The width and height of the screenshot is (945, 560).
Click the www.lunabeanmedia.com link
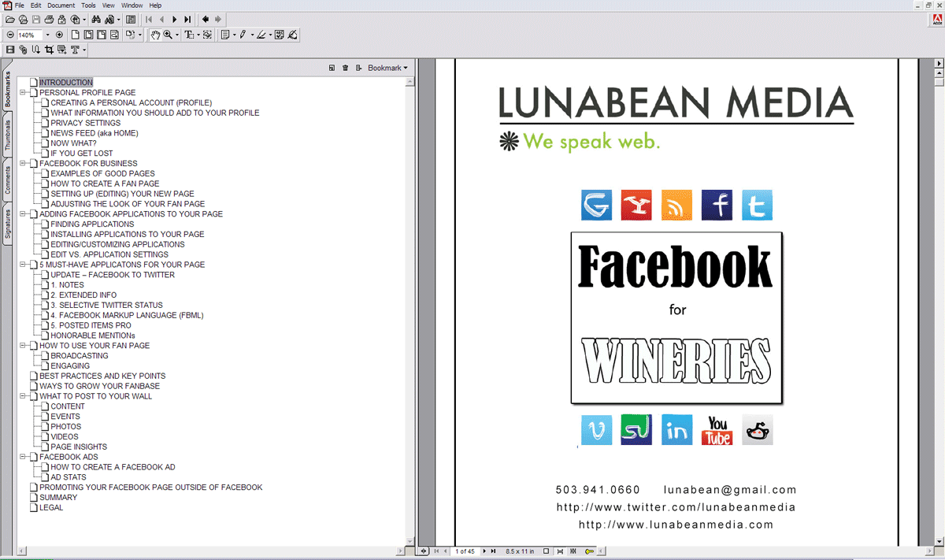click(676, 525)
